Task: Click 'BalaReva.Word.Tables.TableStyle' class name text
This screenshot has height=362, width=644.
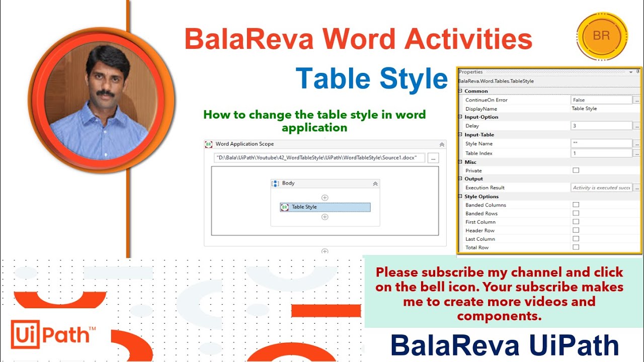Action: click(496, 81)
